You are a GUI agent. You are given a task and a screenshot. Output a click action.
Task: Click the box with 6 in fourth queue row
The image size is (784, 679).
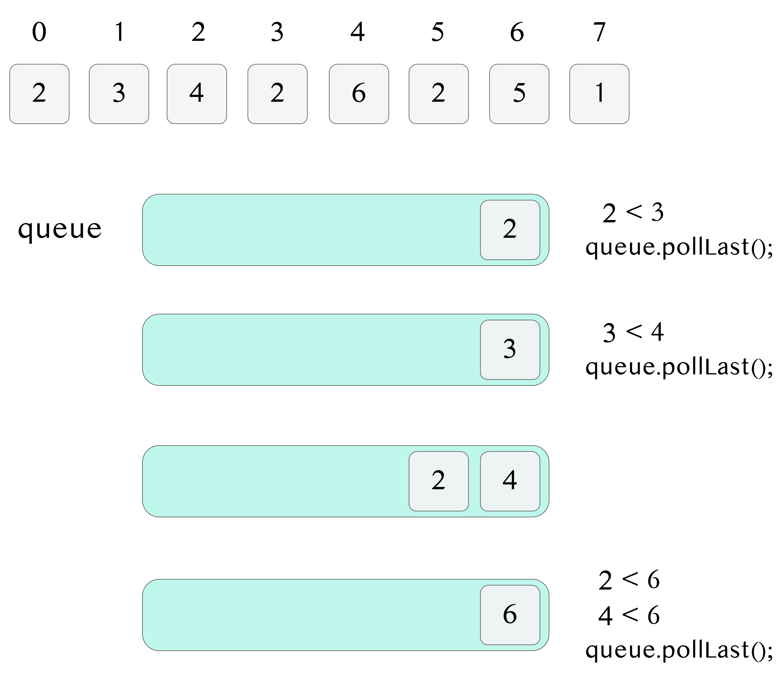pos(510,615)
